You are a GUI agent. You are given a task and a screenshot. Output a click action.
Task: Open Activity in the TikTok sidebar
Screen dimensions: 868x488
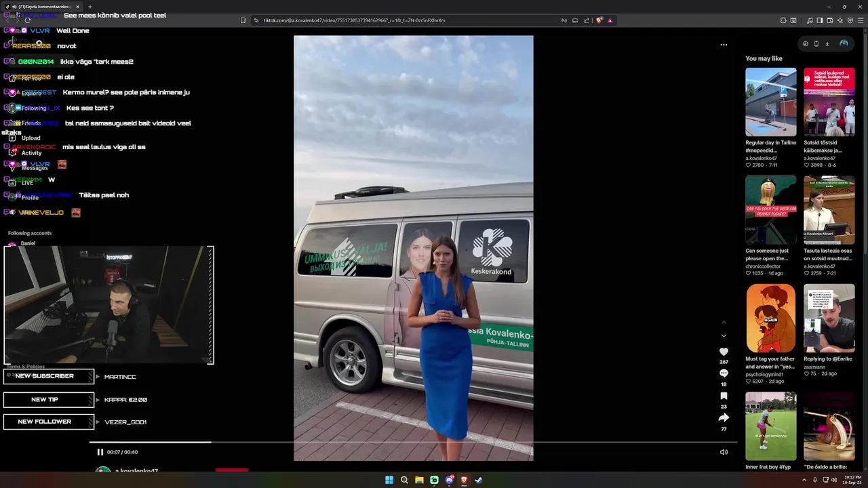31,152
